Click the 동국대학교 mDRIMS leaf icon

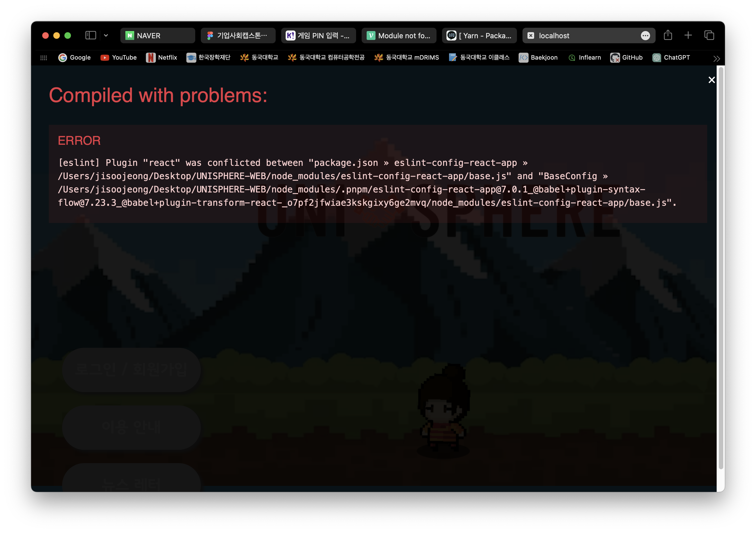pos(379,58)
